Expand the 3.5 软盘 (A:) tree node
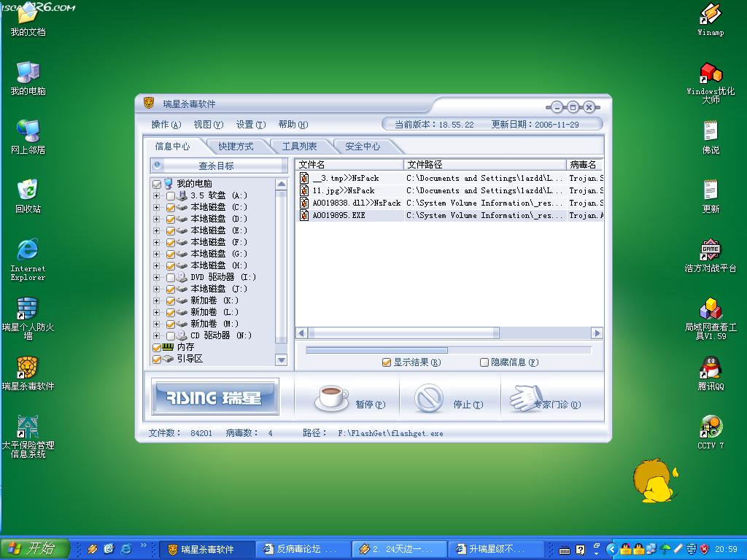This screenshot has width=747, height=560. pyautogui.click(x=156, y=195)
